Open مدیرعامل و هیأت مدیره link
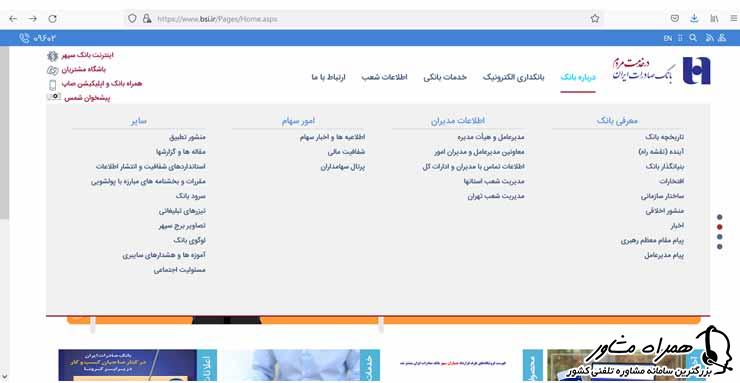The image size is (740, 383). tap(491, 137)
